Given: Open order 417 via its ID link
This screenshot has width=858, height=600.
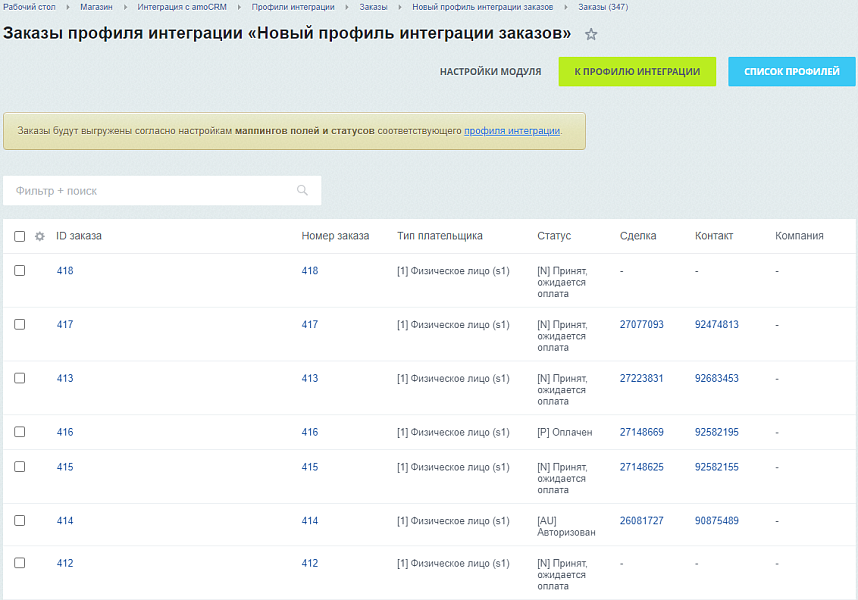Looking at the screenshot, I should coord(64,324).
